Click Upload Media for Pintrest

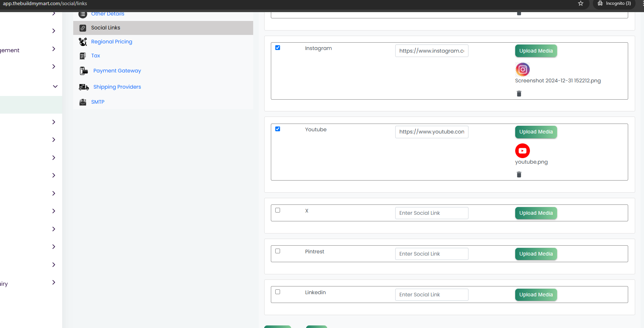(x=536, y=254)
